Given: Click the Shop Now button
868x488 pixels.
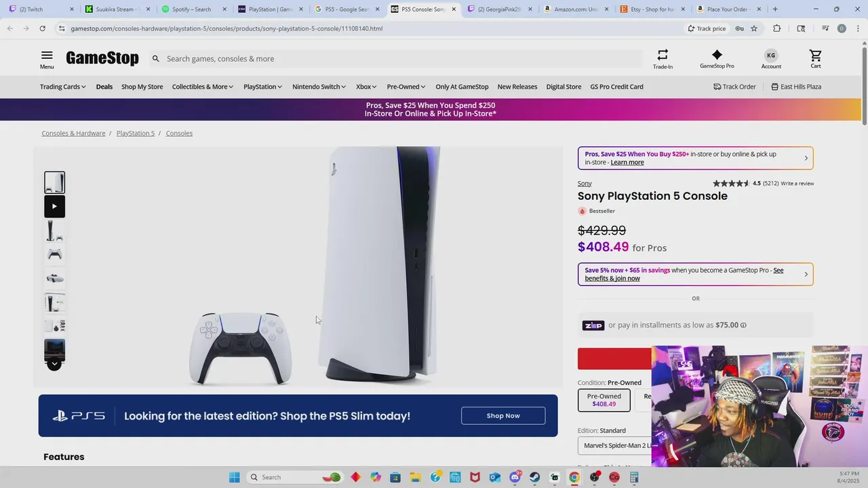Looking at the screenshot, I should pyautogui.click(x=503, y=415).
